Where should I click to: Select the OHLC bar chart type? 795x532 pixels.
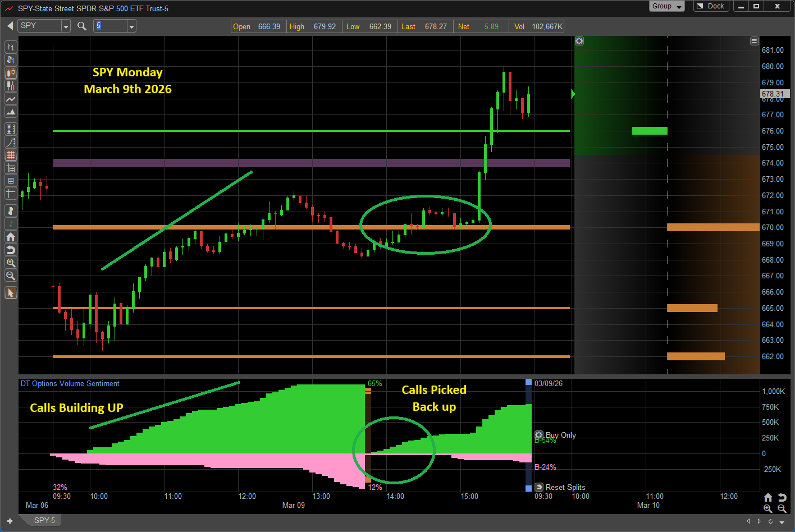pyautogui.click(x=11, y=47)
